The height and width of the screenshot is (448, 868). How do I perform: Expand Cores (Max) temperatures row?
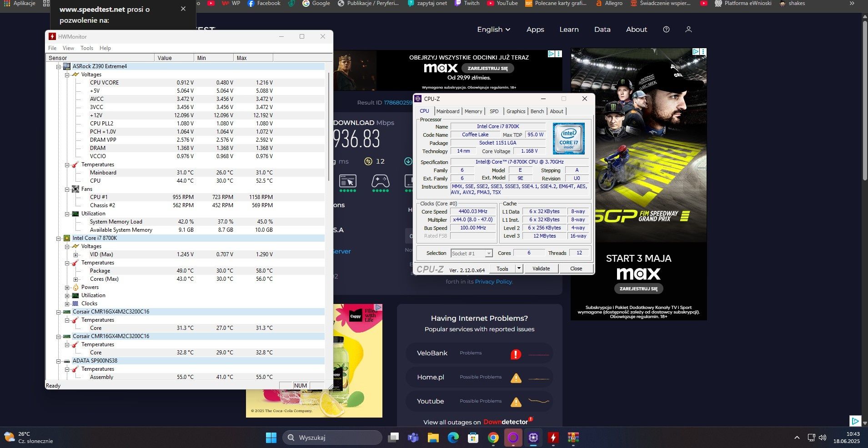(x=75, y=279)
